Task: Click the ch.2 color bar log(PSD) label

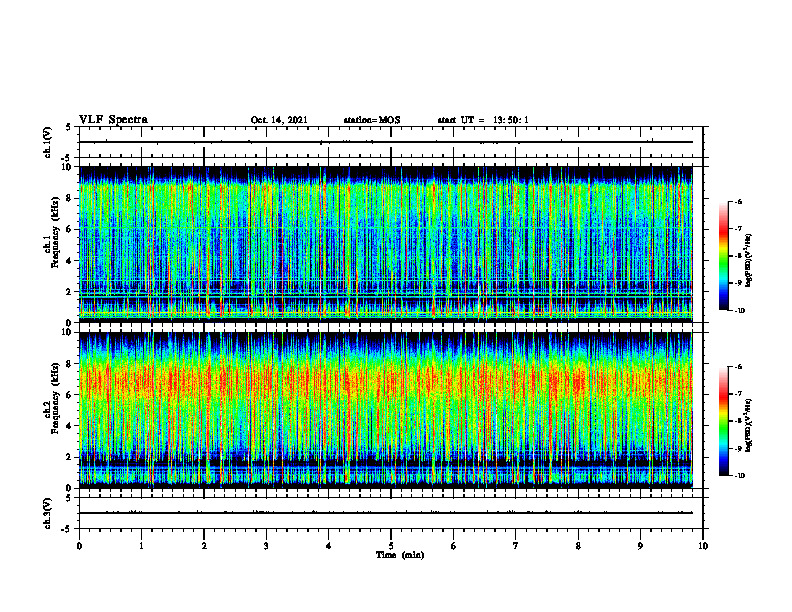Action: click(x=749, y=425)
